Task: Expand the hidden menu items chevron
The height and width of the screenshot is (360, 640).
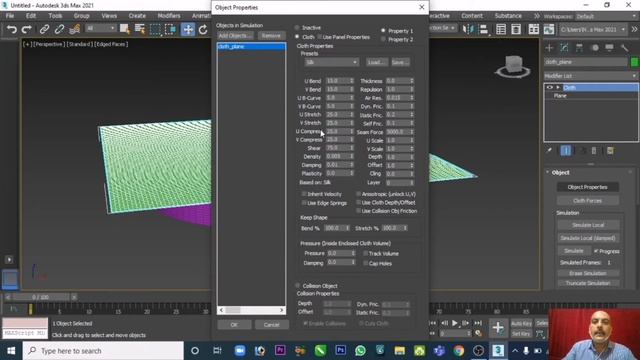Action: [x=536, y=16]
